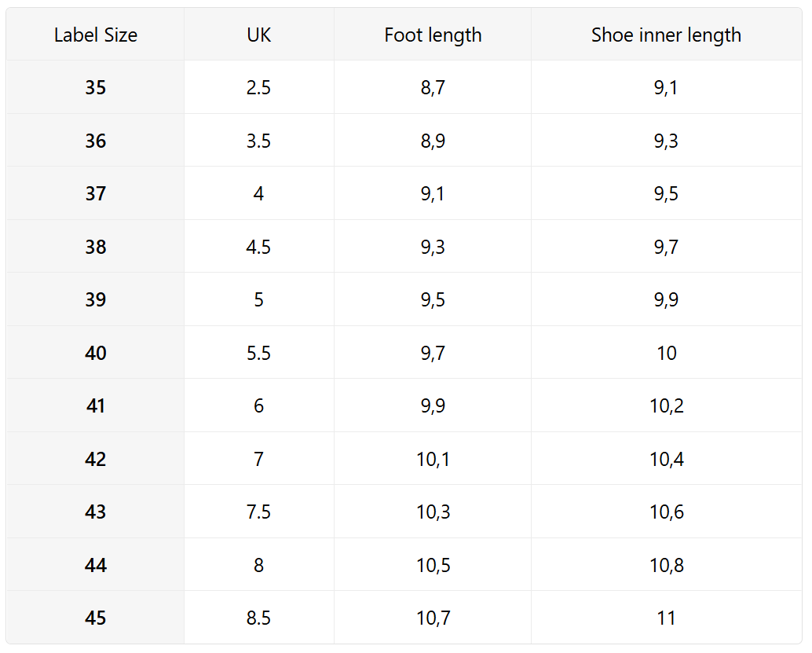This screenshot has width=812, height=653.
Task: Click the Label Size column header
Action: 96,35
